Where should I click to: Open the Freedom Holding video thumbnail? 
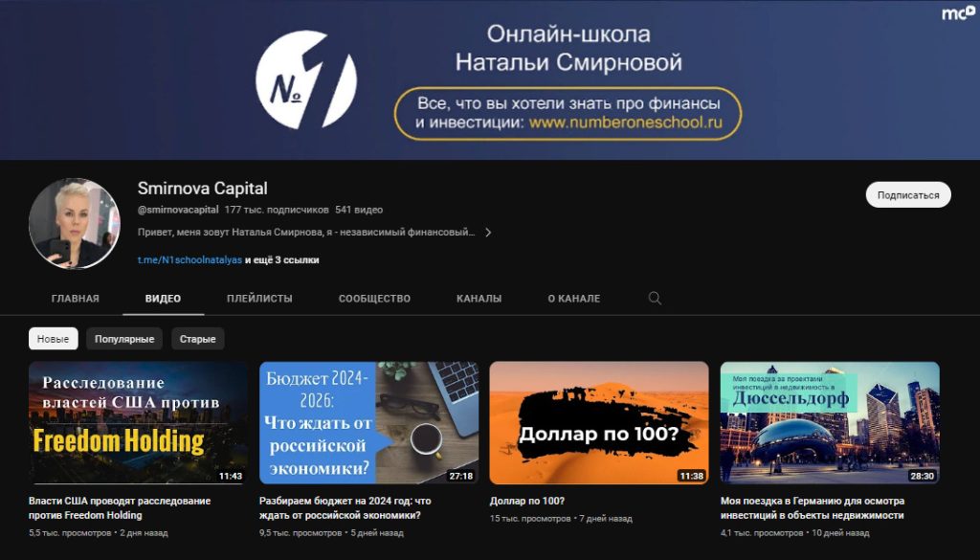(138, 422)
